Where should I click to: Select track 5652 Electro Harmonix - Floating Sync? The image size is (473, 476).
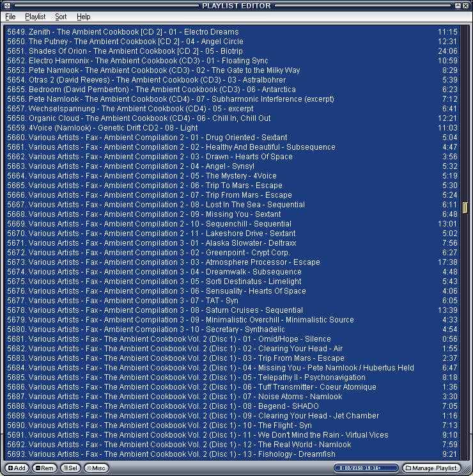click(x=232, y=60)
